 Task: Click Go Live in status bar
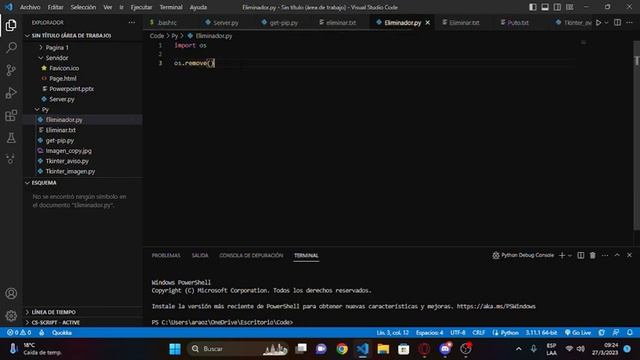(578, 333)
